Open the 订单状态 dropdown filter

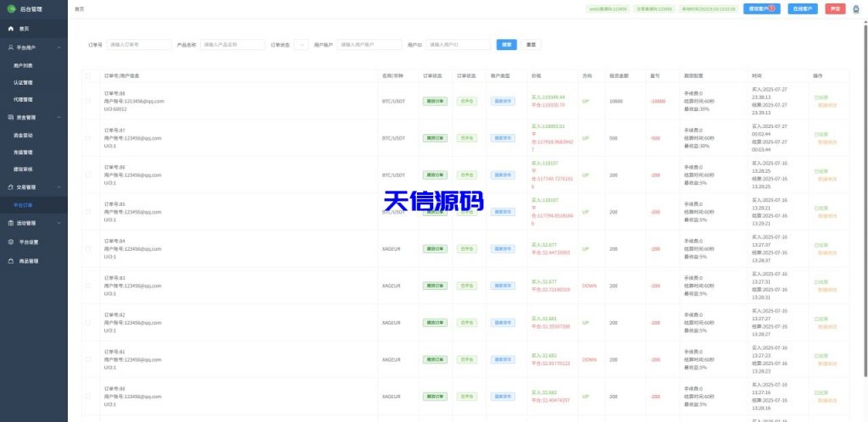(301, 44)
